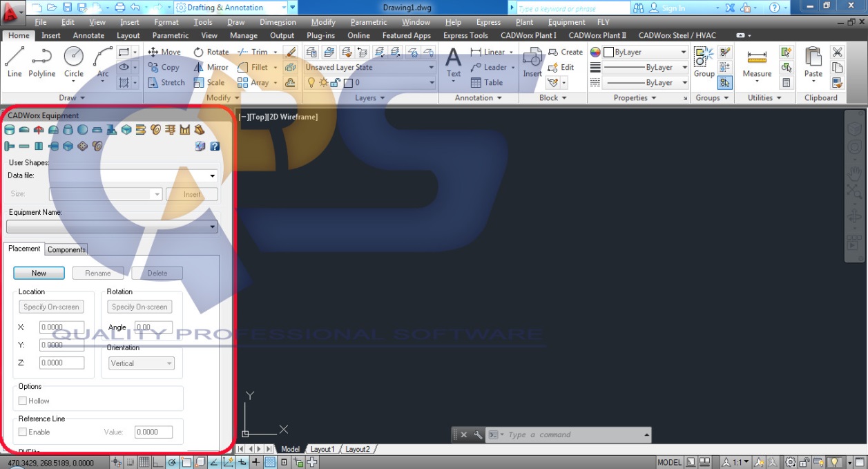Activate the Mirror command
Screen dimensions: 868x469
click(211, 67)
